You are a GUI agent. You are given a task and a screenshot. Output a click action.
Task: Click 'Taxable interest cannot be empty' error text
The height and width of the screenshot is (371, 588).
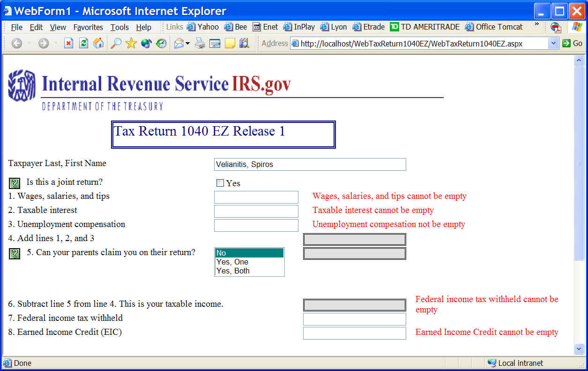373,210
